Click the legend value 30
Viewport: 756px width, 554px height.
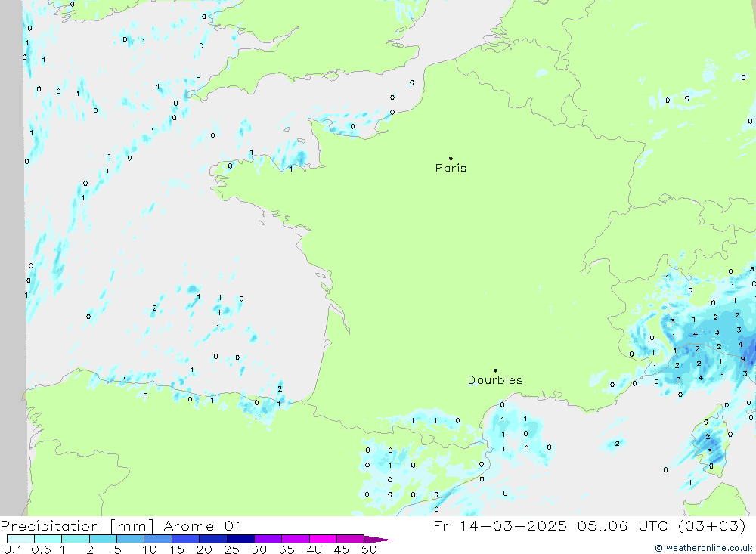(x=259, y=549)
